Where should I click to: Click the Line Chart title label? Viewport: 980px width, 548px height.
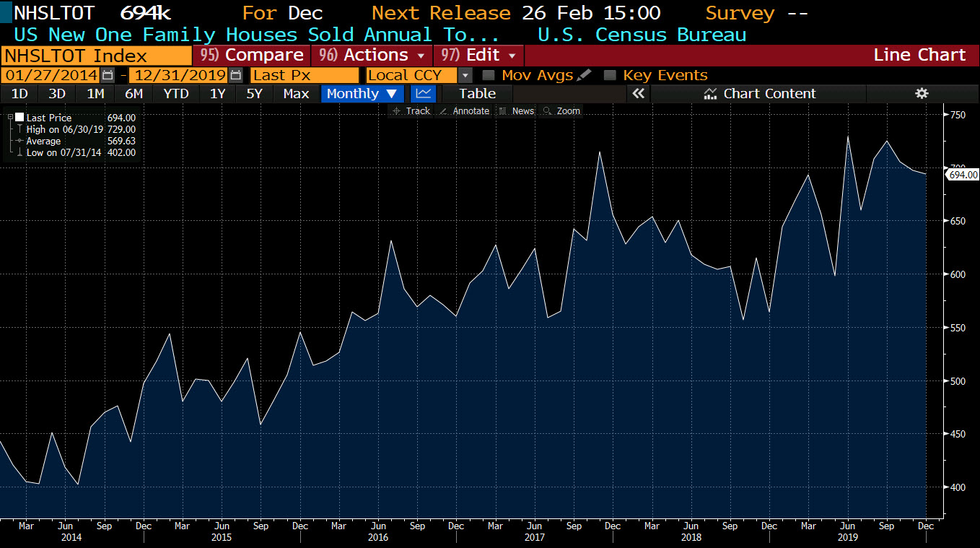919,55
